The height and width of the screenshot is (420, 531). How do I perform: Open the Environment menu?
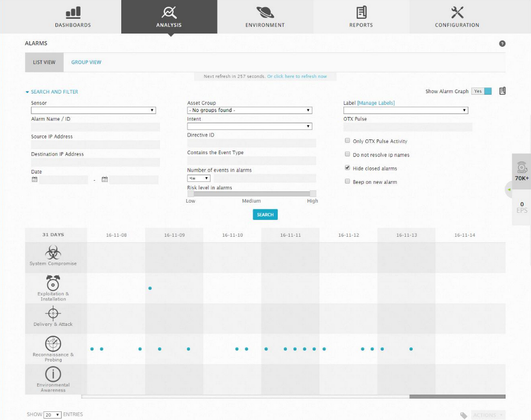coord(265,17)
